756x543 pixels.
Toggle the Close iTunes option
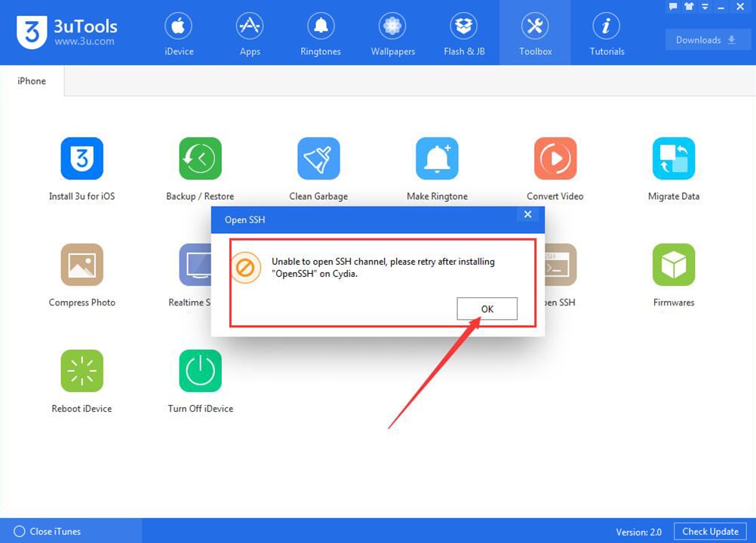[x=47, y=530]
